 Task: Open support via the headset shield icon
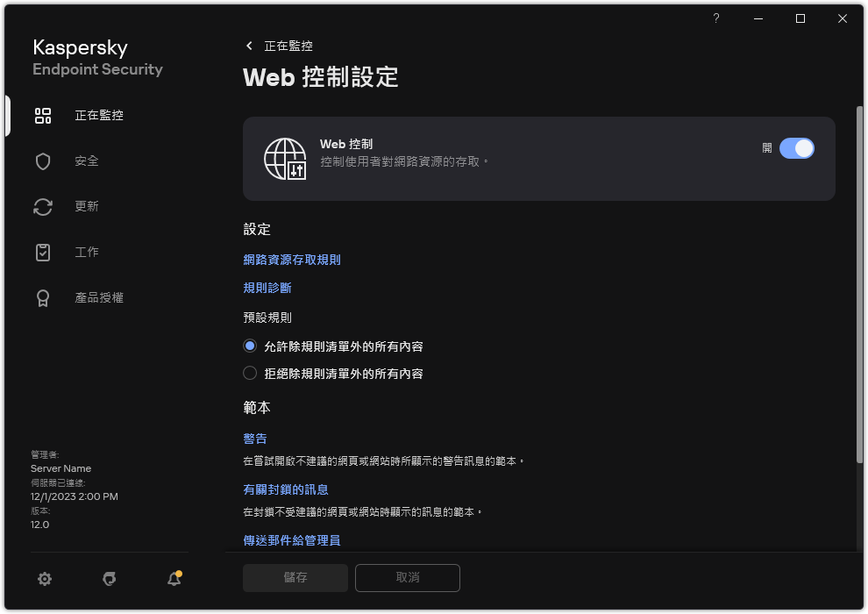pos(109,579)
